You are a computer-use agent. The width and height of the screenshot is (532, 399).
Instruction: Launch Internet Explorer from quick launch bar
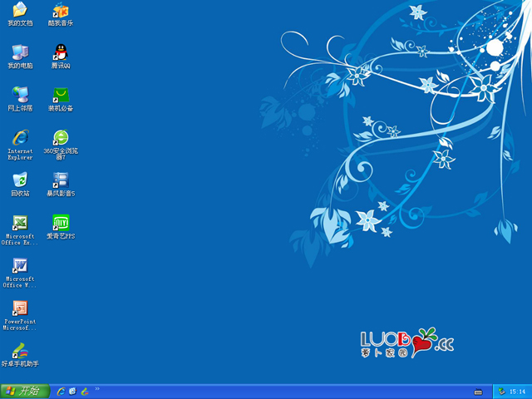(x=61, y=392)
